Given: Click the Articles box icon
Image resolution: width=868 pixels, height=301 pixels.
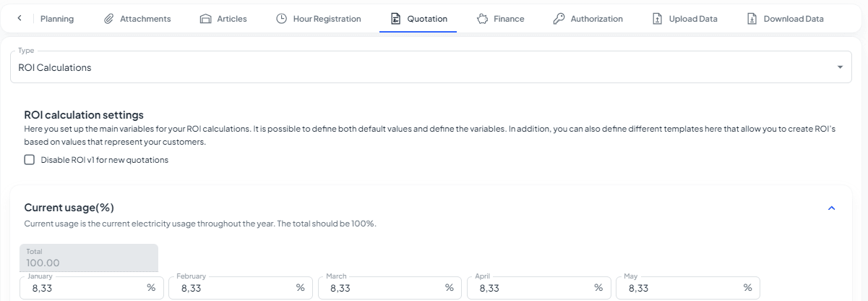Looking at the screenshot, I should [x=205, y=19].
